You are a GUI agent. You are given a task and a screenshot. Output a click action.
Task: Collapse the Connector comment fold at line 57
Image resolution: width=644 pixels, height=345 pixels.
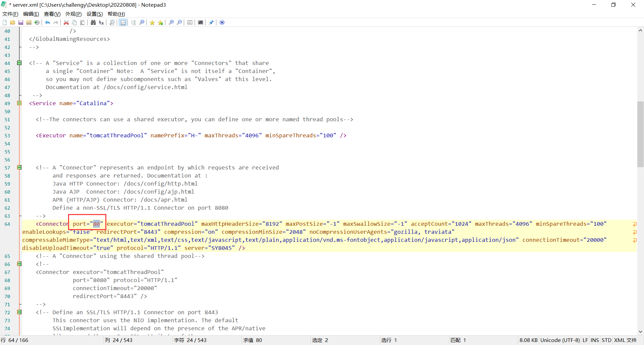click(19, 167)
